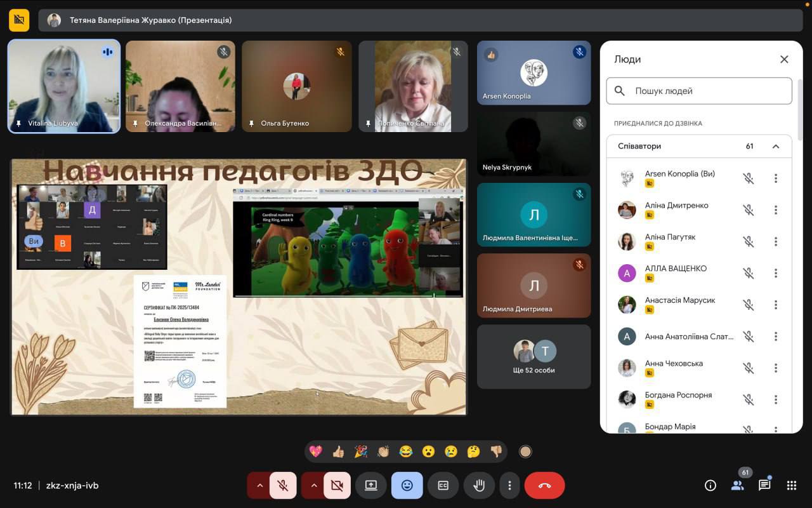Send surprised face reaction

click(x=428, y=451)
